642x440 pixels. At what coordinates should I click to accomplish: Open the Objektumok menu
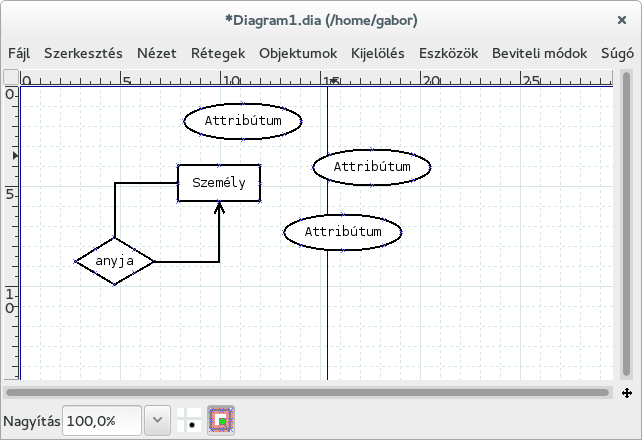tap(298, 53)
